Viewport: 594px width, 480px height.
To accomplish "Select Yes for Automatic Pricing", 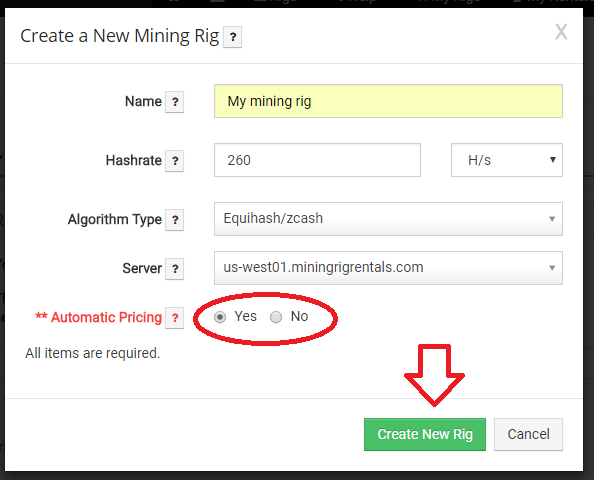I will [220, 317].
